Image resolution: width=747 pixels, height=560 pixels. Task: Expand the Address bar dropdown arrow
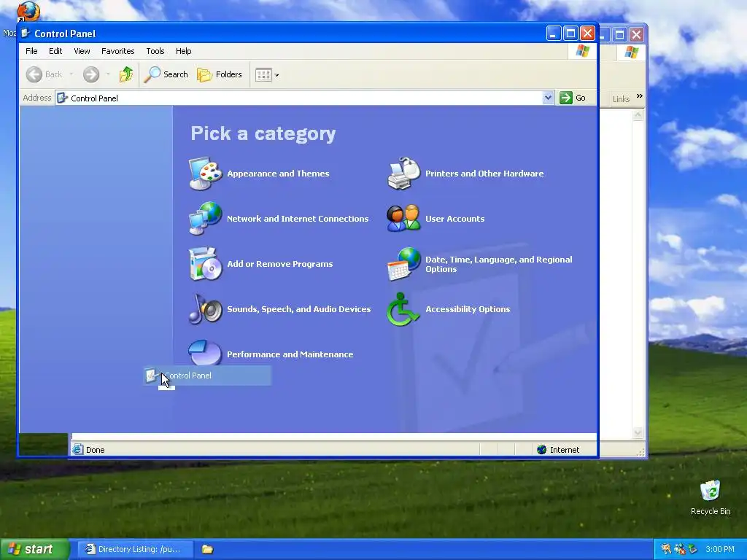coord(548,98)
